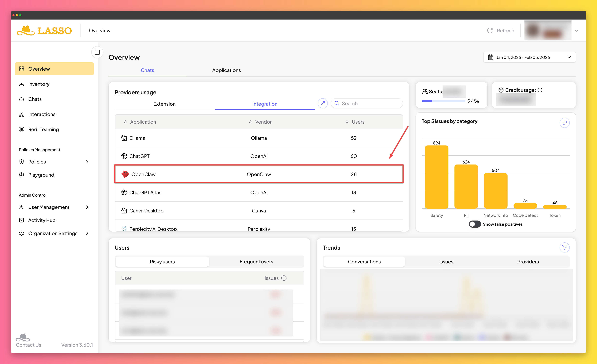Screen dimensions: 597x364
Task: Click the Contact Us link
Action: click(x=28, y=345)
